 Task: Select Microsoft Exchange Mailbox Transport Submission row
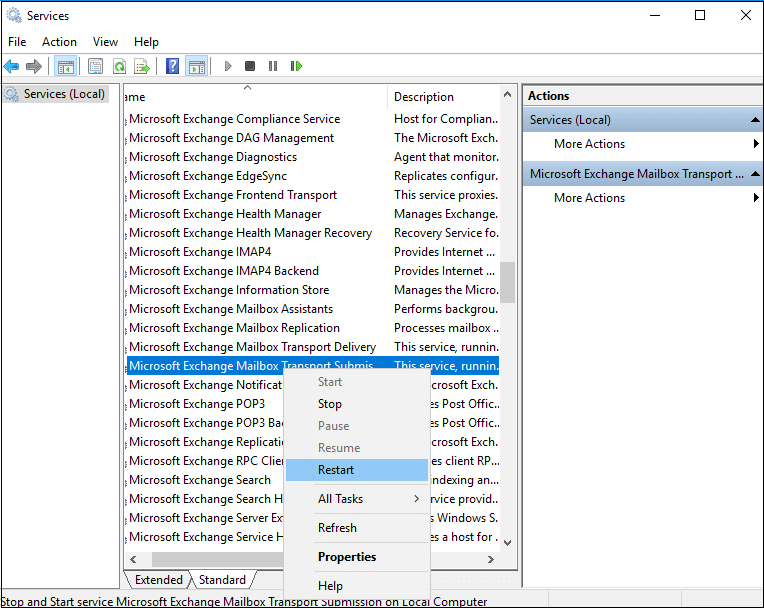[x=312, y=366]
